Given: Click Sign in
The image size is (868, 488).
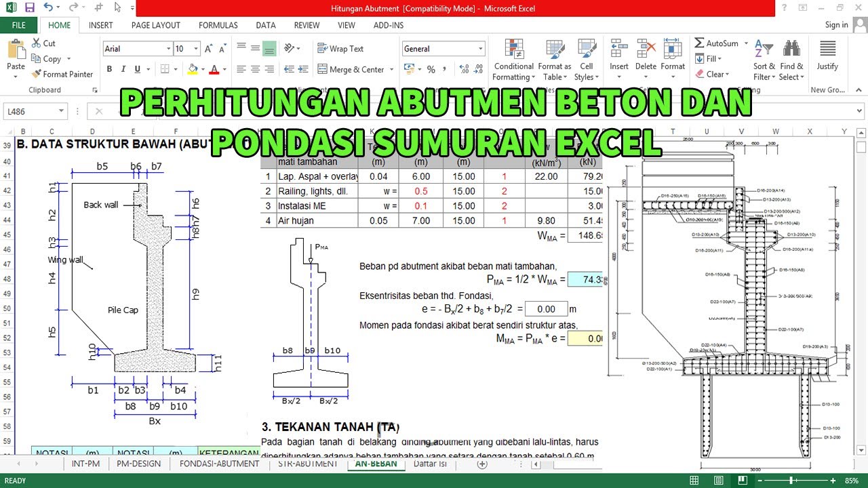Looking at the screenshot, I should [x=836, y=25].
